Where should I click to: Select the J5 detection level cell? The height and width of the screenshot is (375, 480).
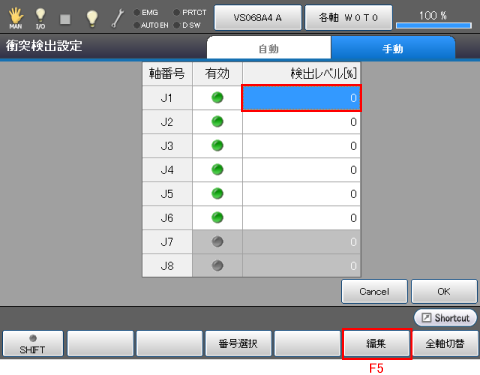(301, 194)
